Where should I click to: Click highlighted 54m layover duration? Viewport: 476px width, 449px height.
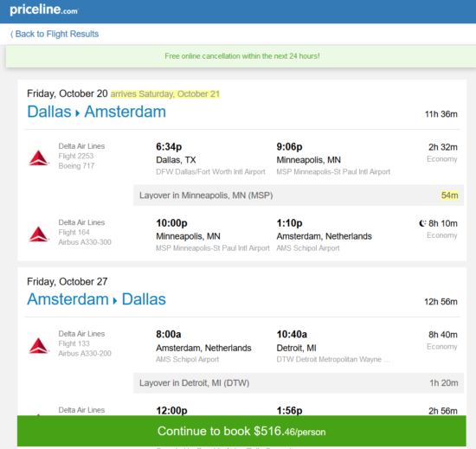point(449,195)
